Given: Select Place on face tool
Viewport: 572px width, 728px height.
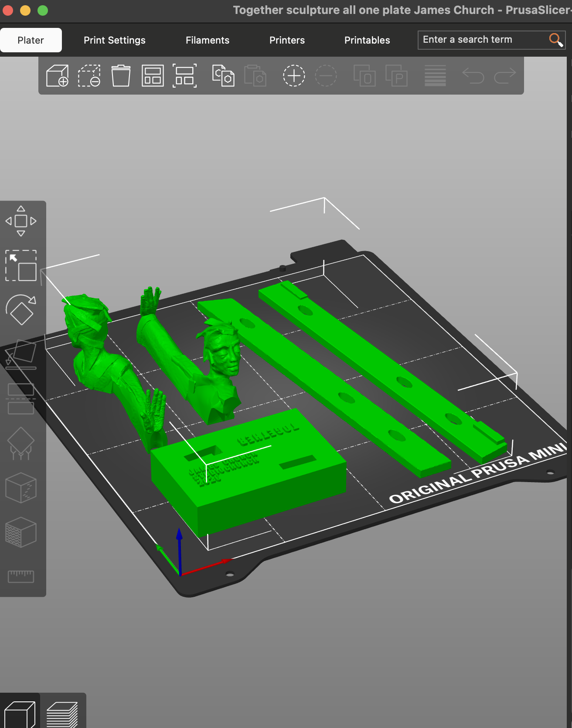Looking at the screenshot, I should click(x=21, y=354).
